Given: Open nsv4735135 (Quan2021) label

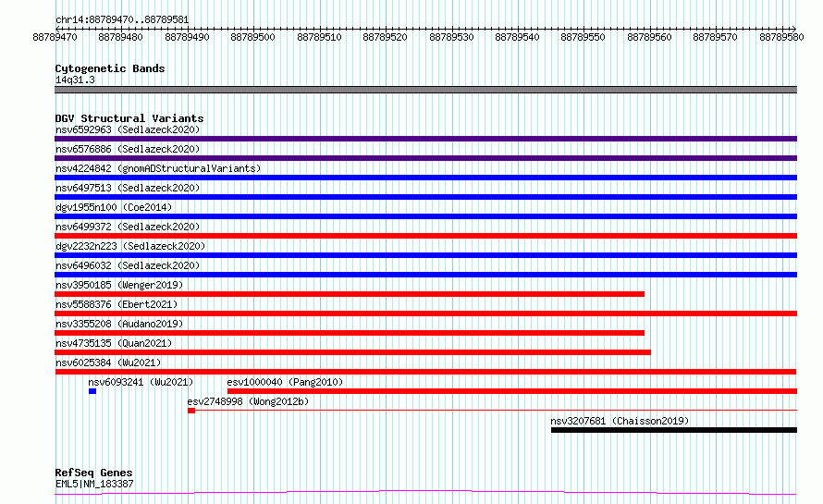Looking at the screenshot, I should coord(114,343).
